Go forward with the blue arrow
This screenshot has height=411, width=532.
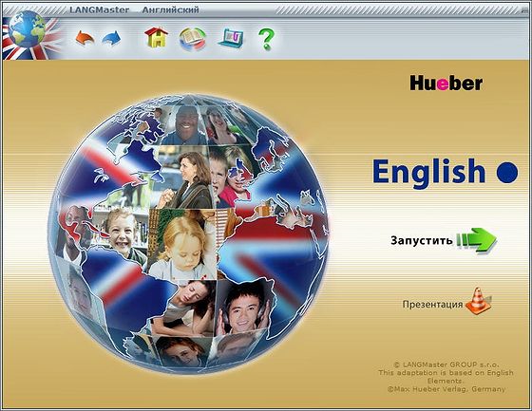click(x=111, y=38)
